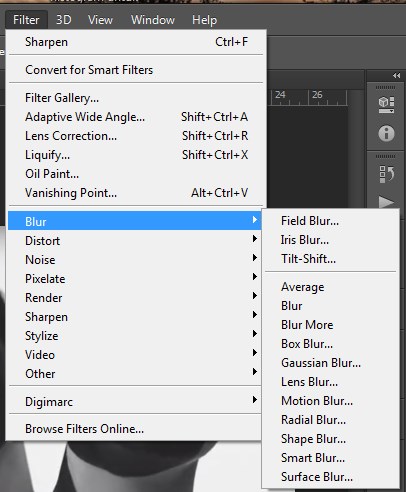The width and height of the screenshot is (406, 492).
Task: Select Field Blur from submenu
Action: [x=331, y=221]
